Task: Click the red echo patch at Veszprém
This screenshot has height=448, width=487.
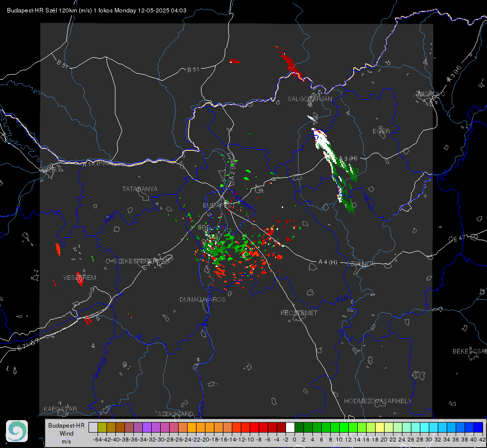Action: coord(80,279)
